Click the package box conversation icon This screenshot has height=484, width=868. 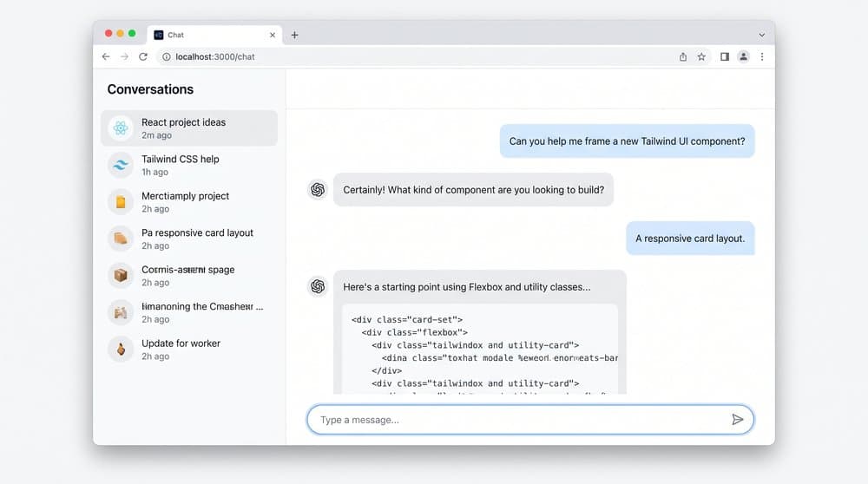[x=121, y=276]
